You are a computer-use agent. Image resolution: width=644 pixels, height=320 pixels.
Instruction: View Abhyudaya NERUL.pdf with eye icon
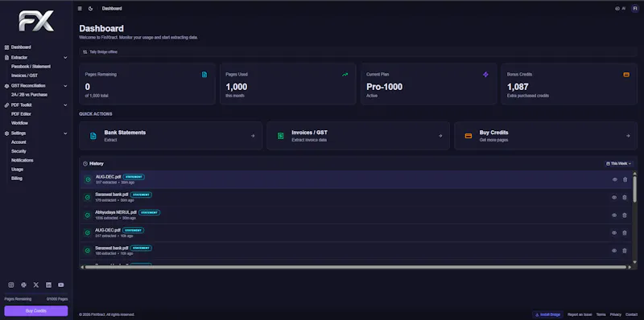click(x=614, y=215)
